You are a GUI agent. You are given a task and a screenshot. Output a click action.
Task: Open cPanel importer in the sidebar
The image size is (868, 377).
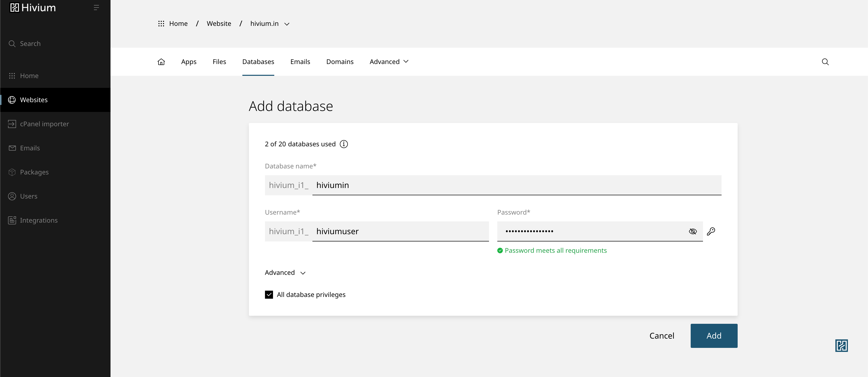tap(55, 124)
